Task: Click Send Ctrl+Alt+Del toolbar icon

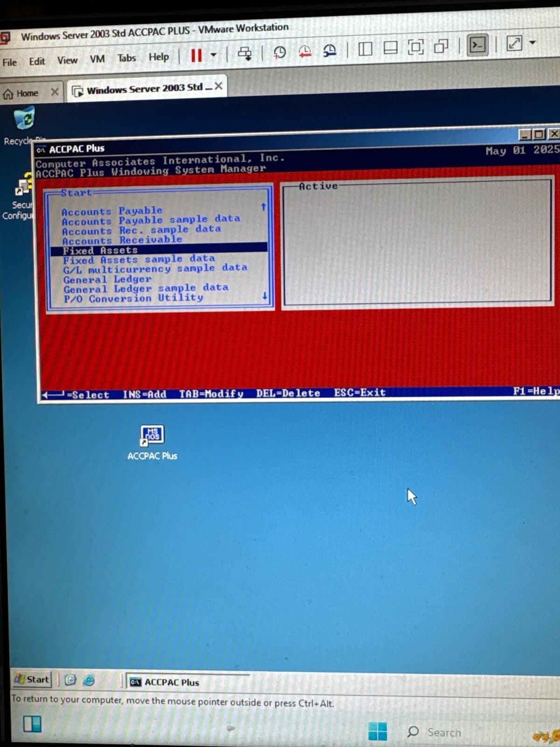Action: tap(245, 54)
